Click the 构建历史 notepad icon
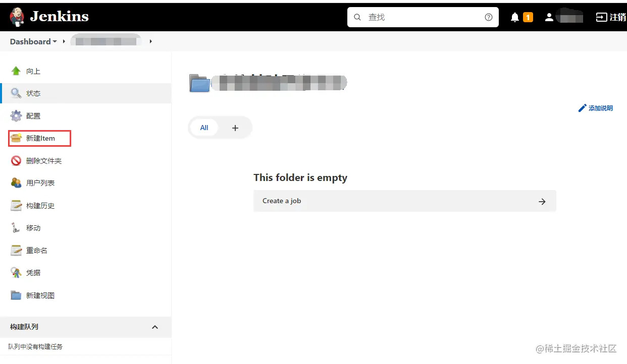Image resolution: width=627 pixels, height=364 pixels. [16, 205]
